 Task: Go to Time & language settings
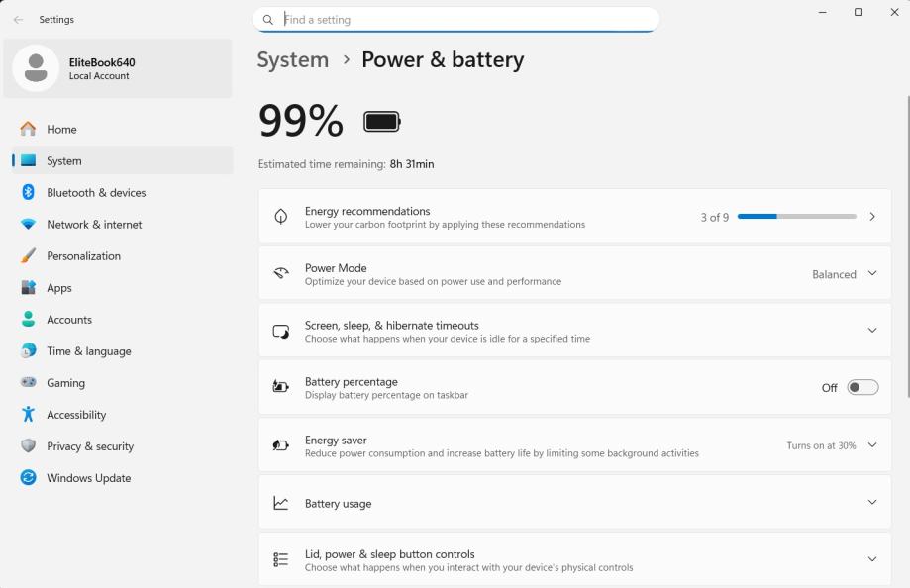click(88, 351)
